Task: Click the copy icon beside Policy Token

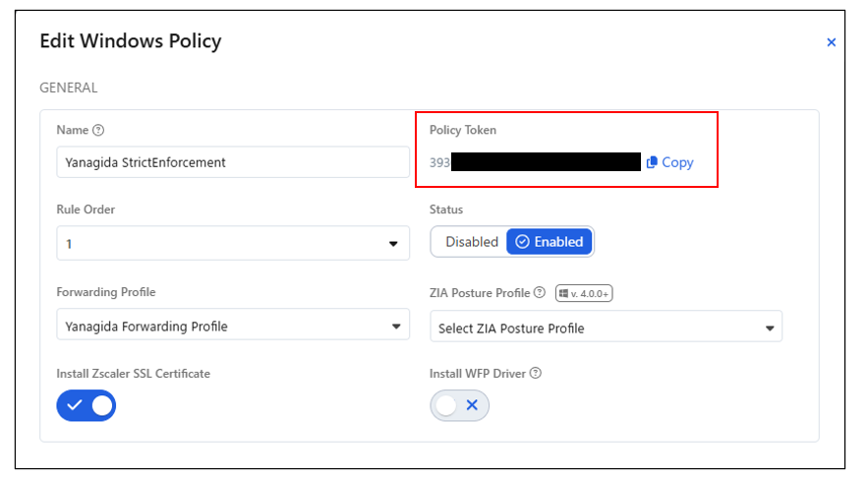Action: 652,162
